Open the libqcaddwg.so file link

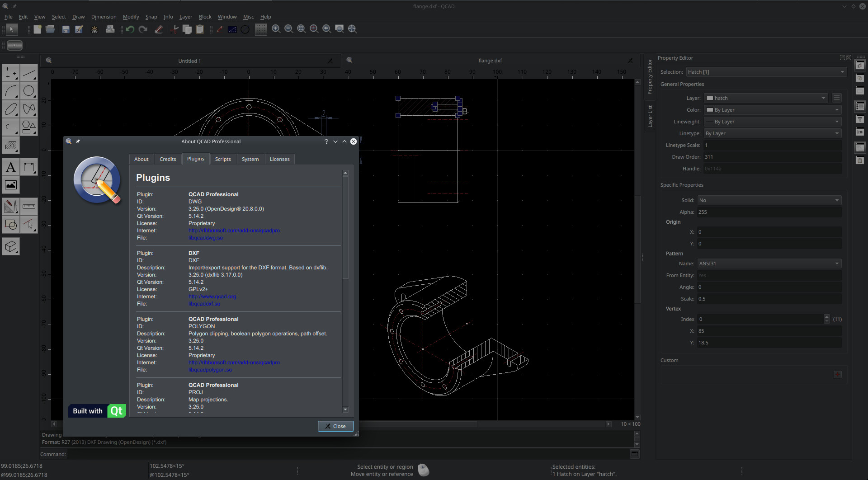205,238
